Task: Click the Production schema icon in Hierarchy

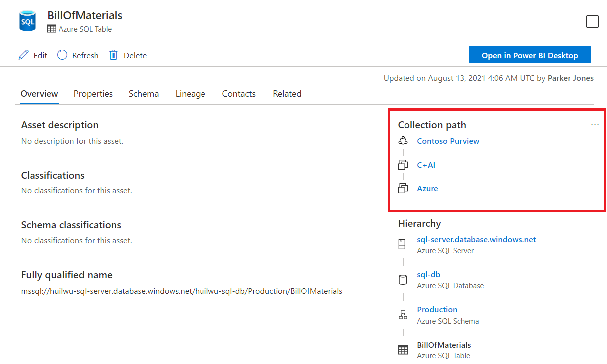Action: 403,314
